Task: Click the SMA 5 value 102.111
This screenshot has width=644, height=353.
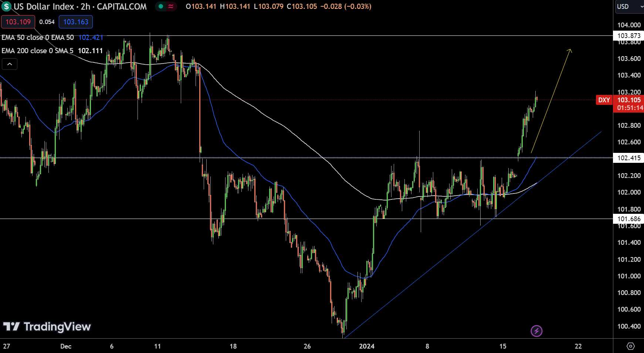Action: 90,51
